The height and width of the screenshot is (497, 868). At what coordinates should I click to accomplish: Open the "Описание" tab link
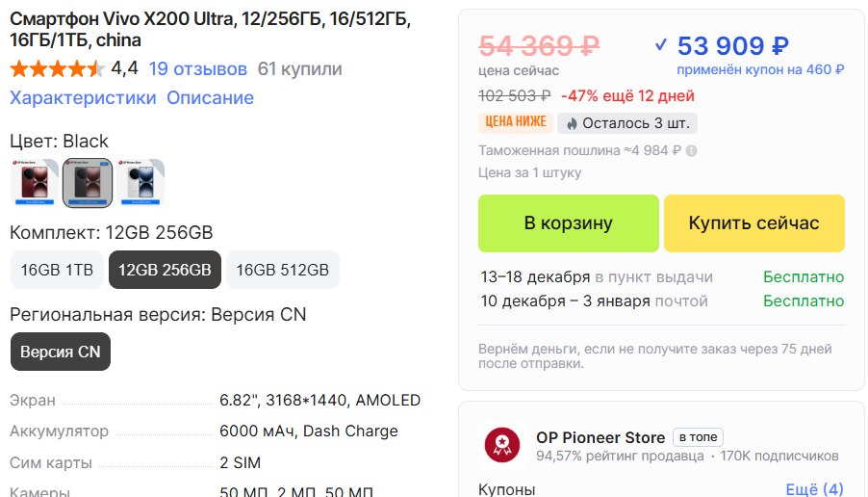pos(210,98)
